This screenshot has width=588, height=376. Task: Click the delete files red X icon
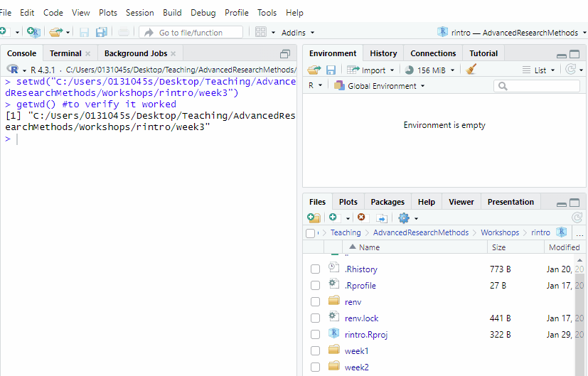(x=361, y=217)
